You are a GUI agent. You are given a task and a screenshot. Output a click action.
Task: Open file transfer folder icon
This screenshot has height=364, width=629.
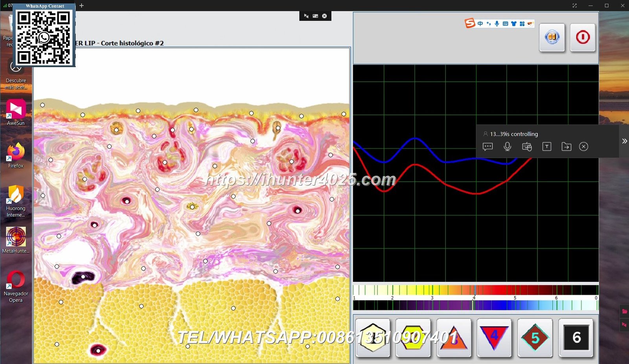[x=566, y=147]
